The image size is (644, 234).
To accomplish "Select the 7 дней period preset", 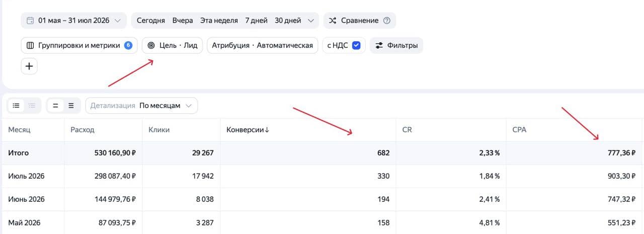I will coord(256,21).
